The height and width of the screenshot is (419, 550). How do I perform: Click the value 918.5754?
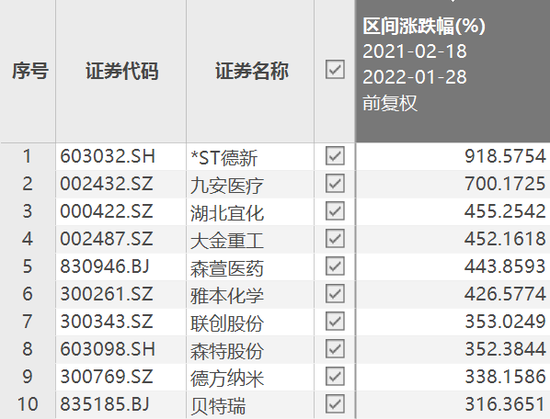coord(505,156)
